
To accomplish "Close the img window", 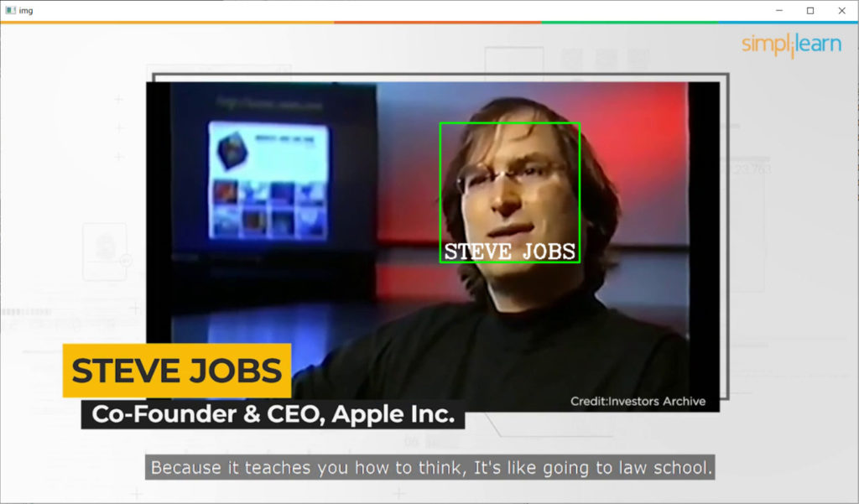I will (x=842, y=10).
